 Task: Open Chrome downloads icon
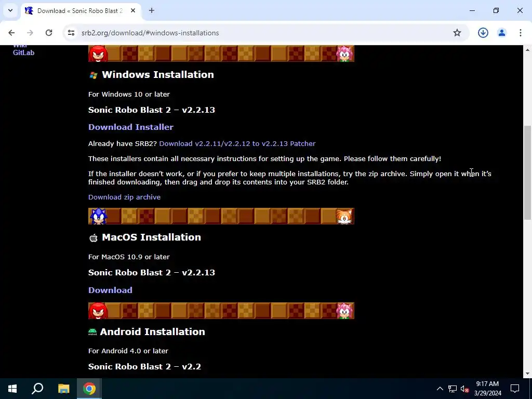tap(483, 33)
